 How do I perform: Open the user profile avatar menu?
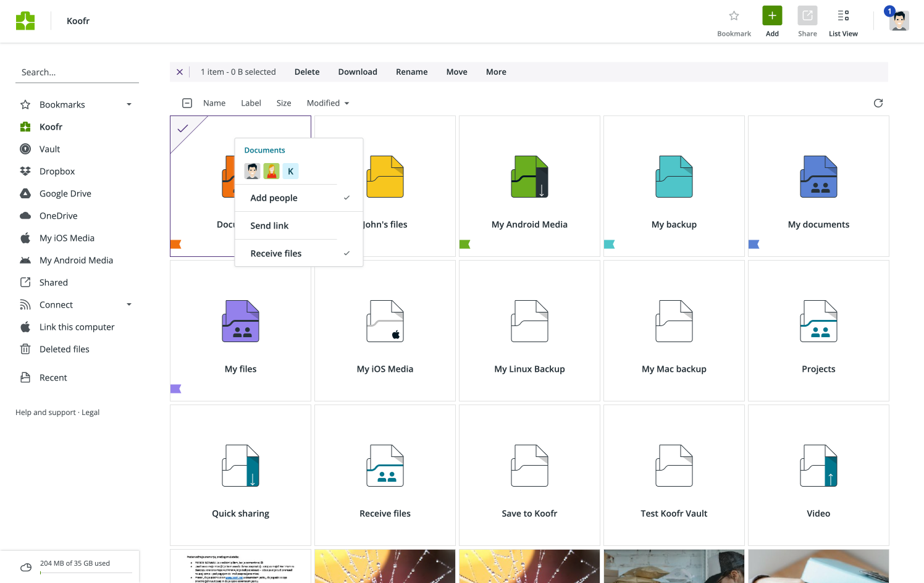pyautogui.click(x=899, y=20)
